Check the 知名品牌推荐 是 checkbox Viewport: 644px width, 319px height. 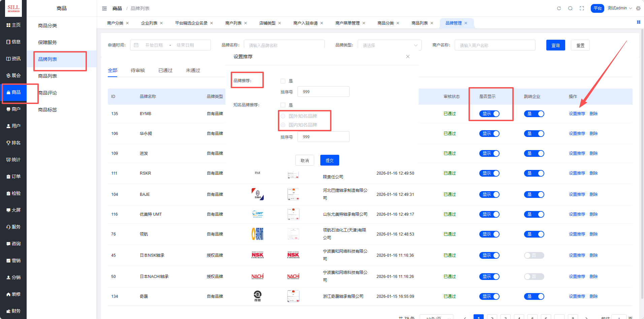283,105
